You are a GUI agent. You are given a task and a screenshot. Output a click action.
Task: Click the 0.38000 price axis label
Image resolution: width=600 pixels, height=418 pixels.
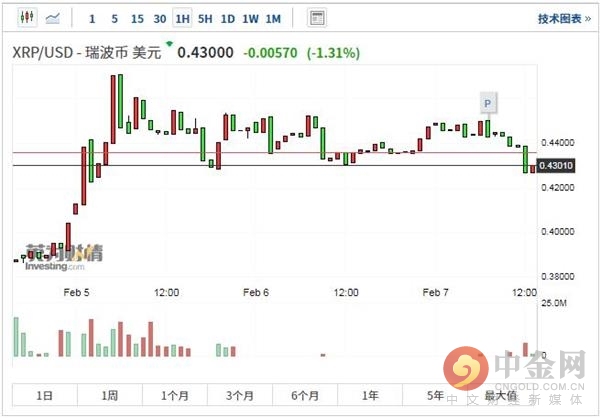coord(558,276)
